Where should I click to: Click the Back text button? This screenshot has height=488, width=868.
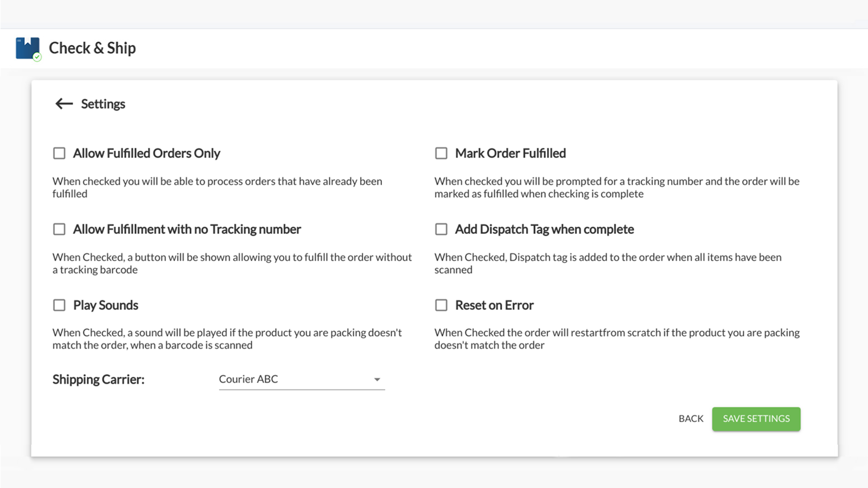(691, 419)
